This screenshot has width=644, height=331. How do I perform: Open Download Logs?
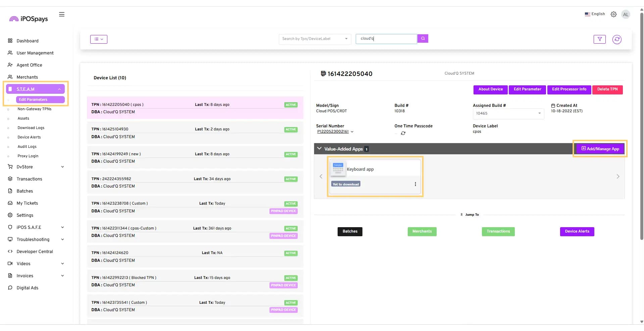pyautogui.click(x=31, y=128)
